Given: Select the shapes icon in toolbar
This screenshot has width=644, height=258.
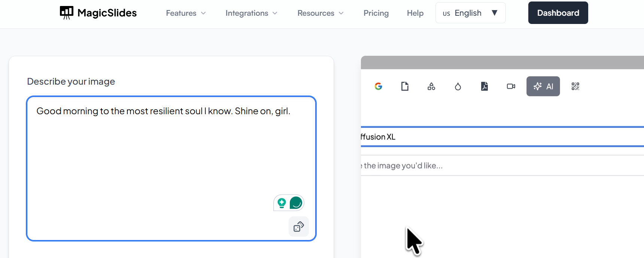Looking at the screenshot, I should [431, 86].
